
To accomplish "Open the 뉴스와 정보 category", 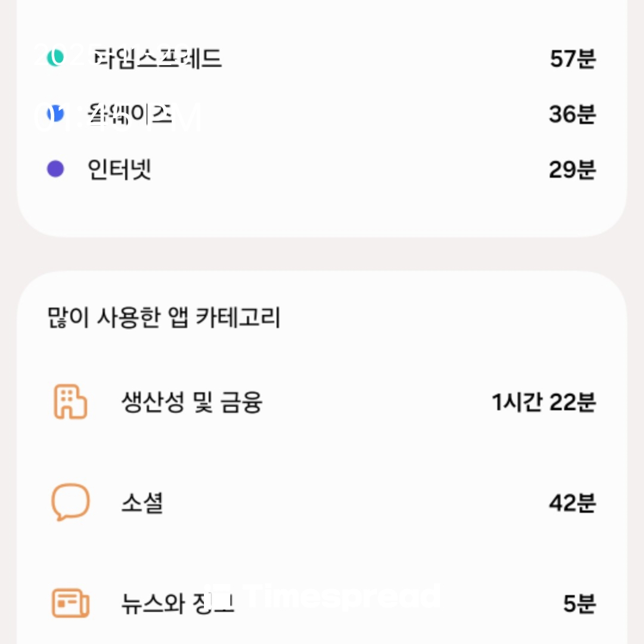I will click(x=177, y=604).
